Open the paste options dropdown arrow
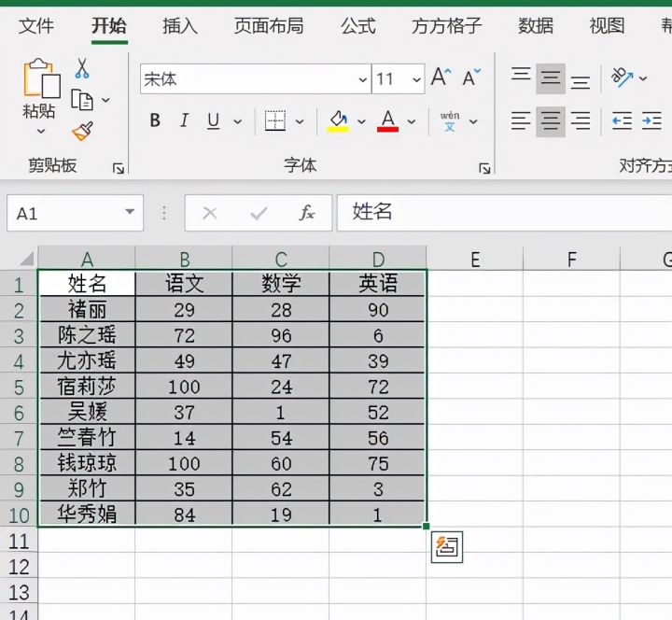Image resolution: width=672 pixels, height=620 pixels. coord(41,132)
